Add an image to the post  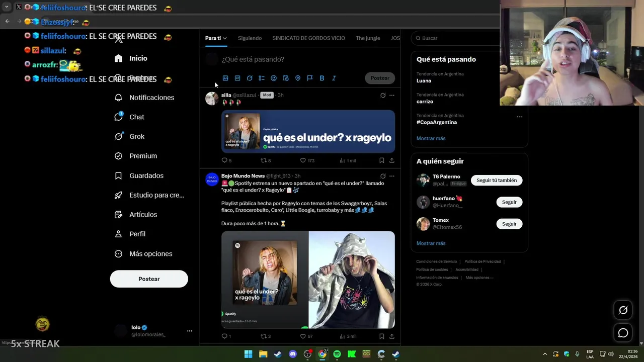(225, 78)
